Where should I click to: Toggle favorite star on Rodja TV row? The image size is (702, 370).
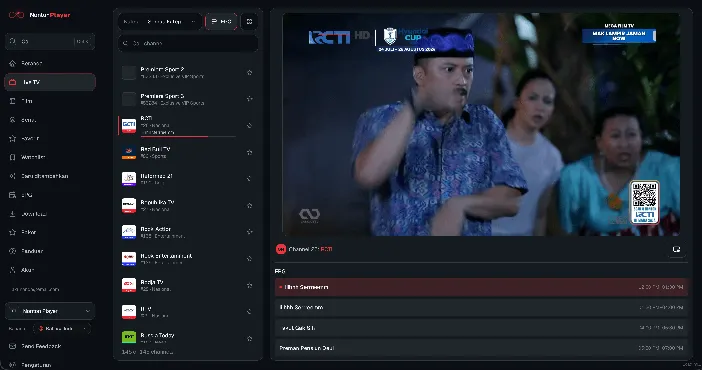coord(249,285)
